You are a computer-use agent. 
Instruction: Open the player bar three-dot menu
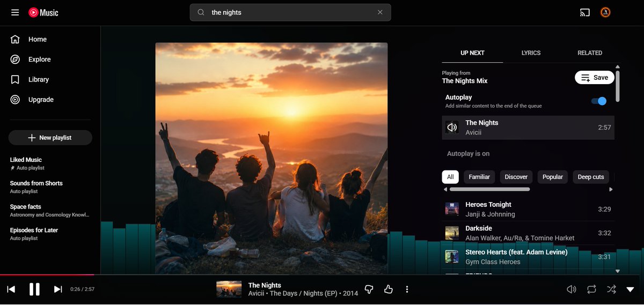[407, 289]
